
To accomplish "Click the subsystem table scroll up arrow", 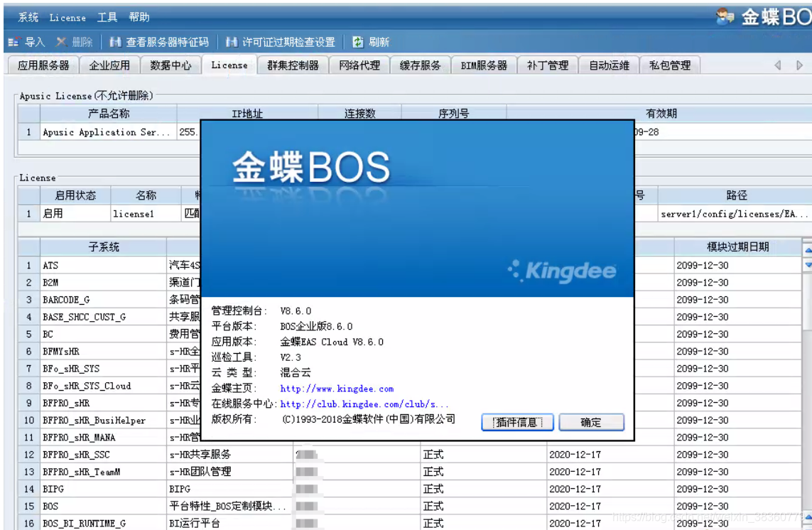I will (x=807, y=251).
